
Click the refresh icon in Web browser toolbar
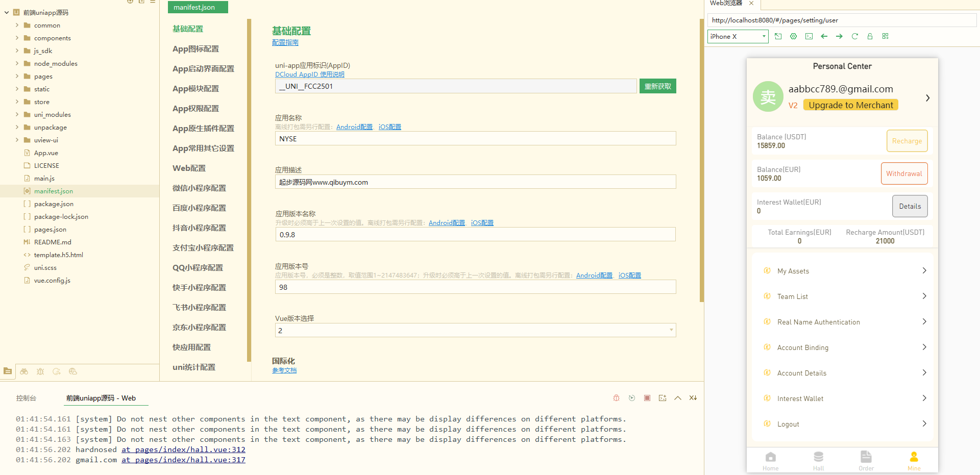tap(854, 36)
